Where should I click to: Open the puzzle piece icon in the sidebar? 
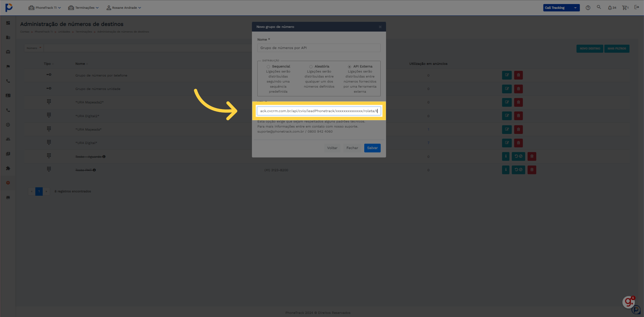[8, 168]
